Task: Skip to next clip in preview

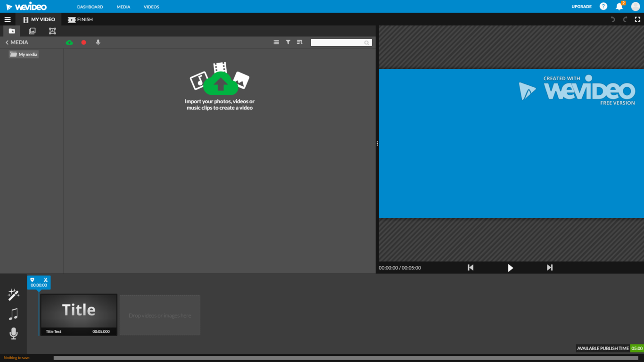Action: click(550, 268)
